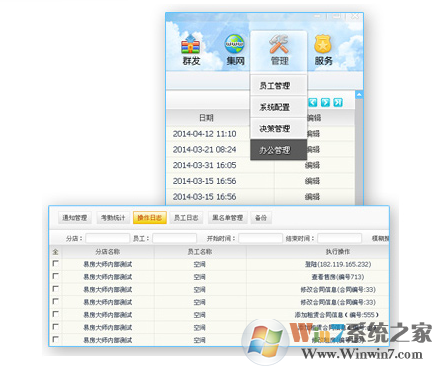Go to previous page arrow icon
The image size is (439, 368).
click(312, 102)
